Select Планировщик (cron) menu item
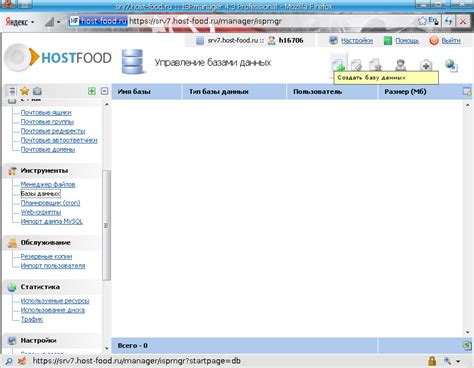Viewport: 474px width, 368px height. pyautogui.click(x=50, y=203)
